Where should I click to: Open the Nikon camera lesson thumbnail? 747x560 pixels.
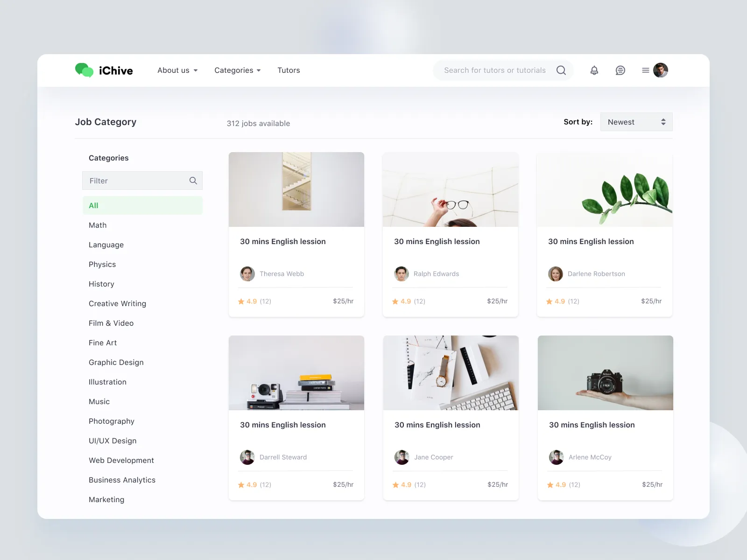[606, 373]
